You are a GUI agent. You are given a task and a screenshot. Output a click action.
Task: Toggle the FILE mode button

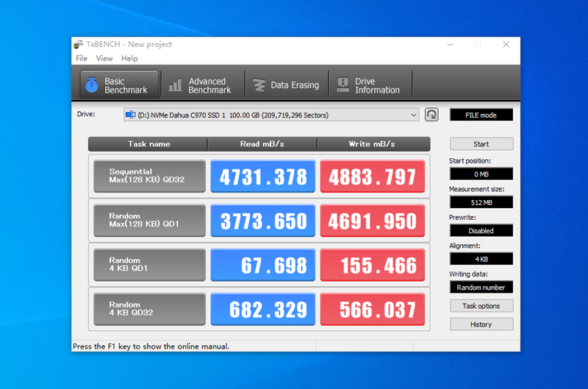pos(481,115)
